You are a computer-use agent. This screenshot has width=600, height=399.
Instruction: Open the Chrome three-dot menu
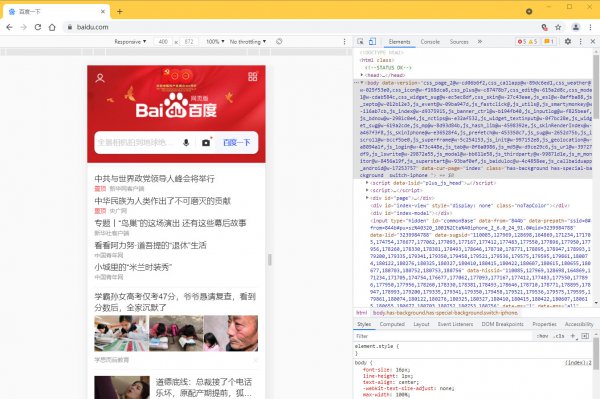590,27
